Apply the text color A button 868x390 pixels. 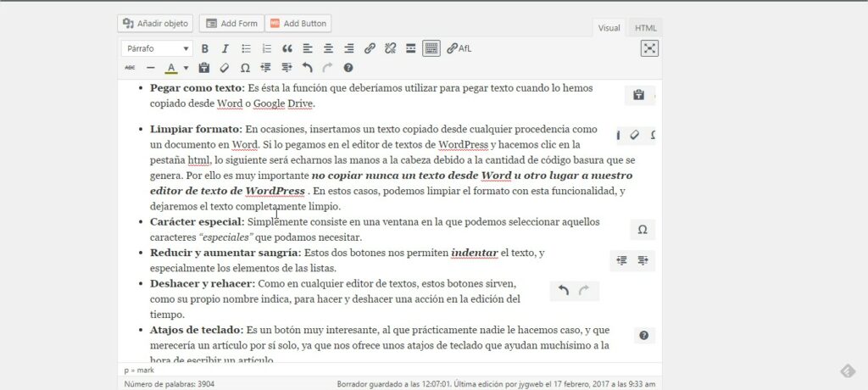click(171, 68)
